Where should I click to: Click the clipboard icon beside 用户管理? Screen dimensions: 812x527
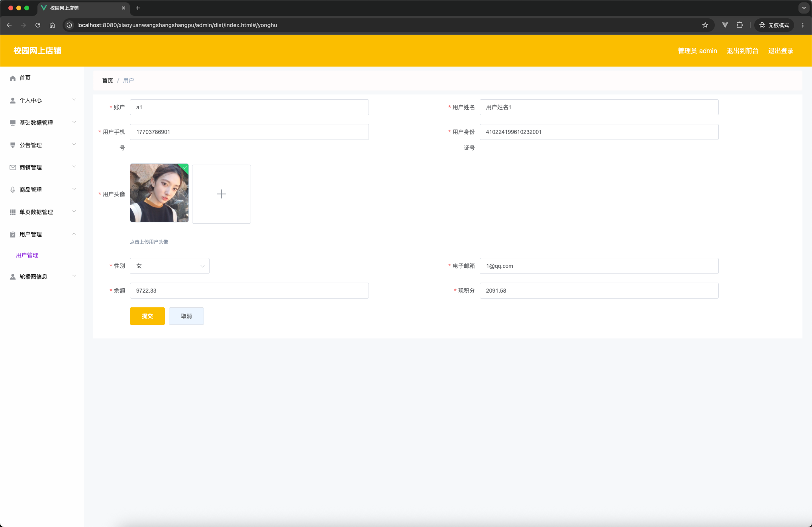point(13,234)
